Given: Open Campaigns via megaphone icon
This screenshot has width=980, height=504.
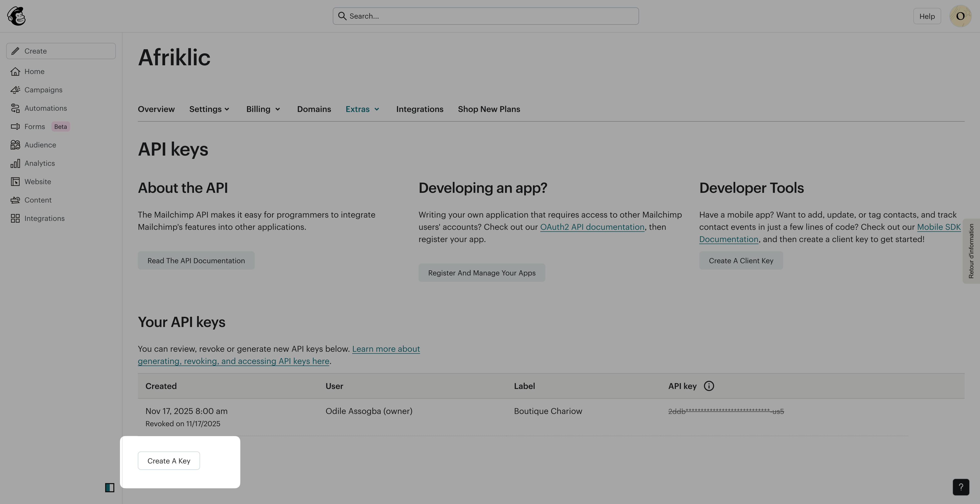Looking at the screenshot, I should (x=15, y=90).
